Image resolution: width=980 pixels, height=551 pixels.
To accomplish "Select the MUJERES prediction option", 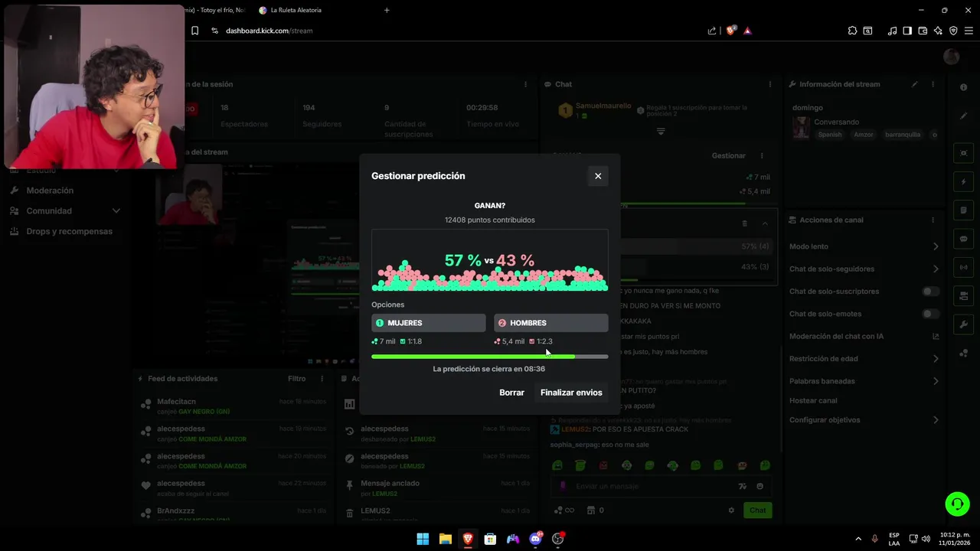I will (429, 323).
